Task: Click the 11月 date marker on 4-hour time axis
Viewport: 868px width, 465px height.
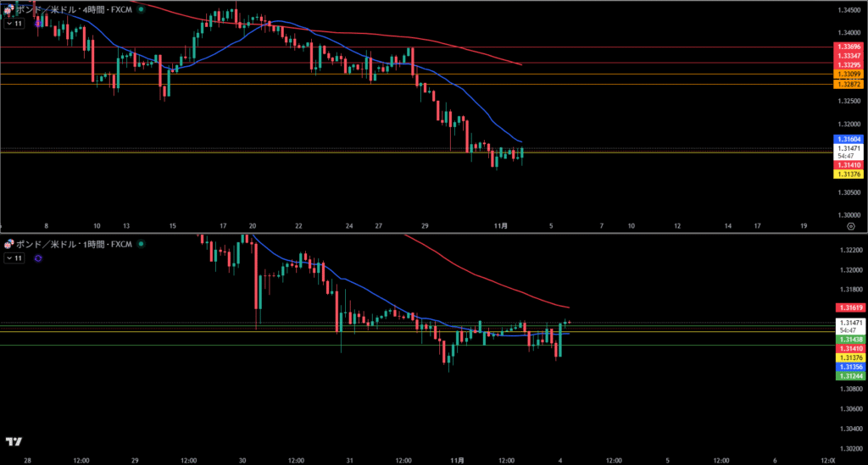Action: [x=501, y=226]
